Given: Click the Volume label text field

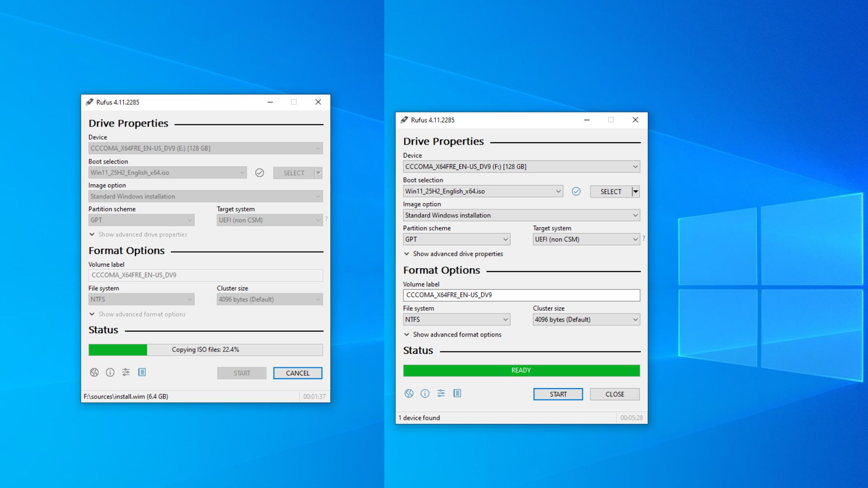Looking at the screenshot, I should (521, 295).
